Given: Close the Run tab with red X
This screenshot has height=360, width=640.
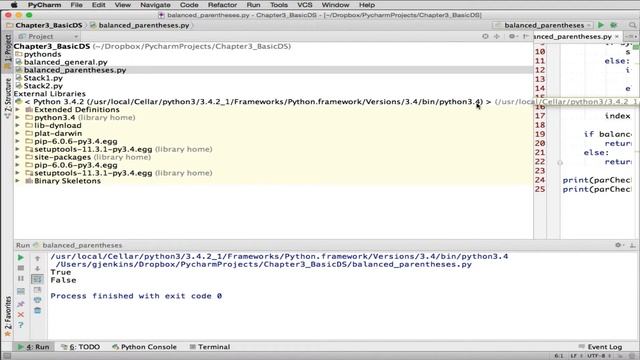Looking at the screenshot, I should (20, 315).
